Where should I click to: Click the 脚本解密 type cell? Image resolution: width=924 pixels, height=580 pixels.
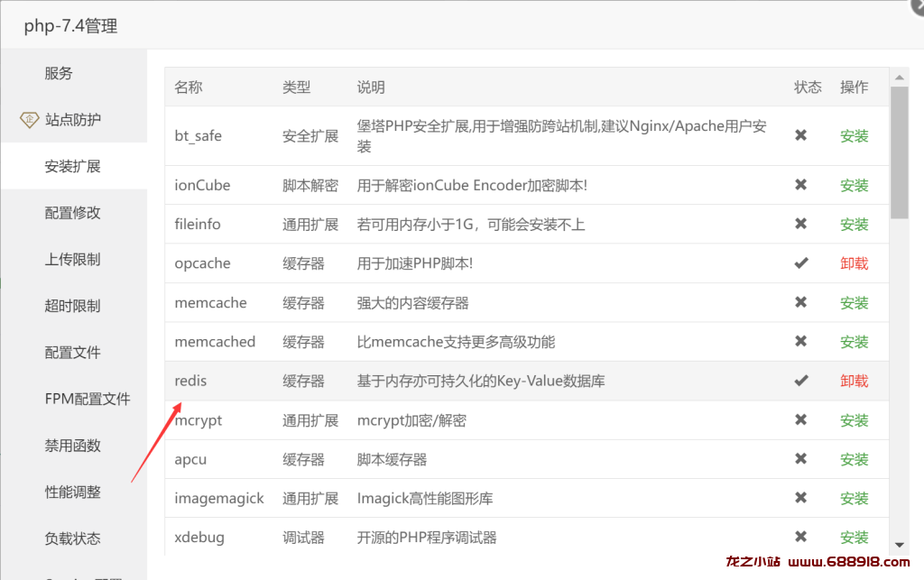point(310,186)
